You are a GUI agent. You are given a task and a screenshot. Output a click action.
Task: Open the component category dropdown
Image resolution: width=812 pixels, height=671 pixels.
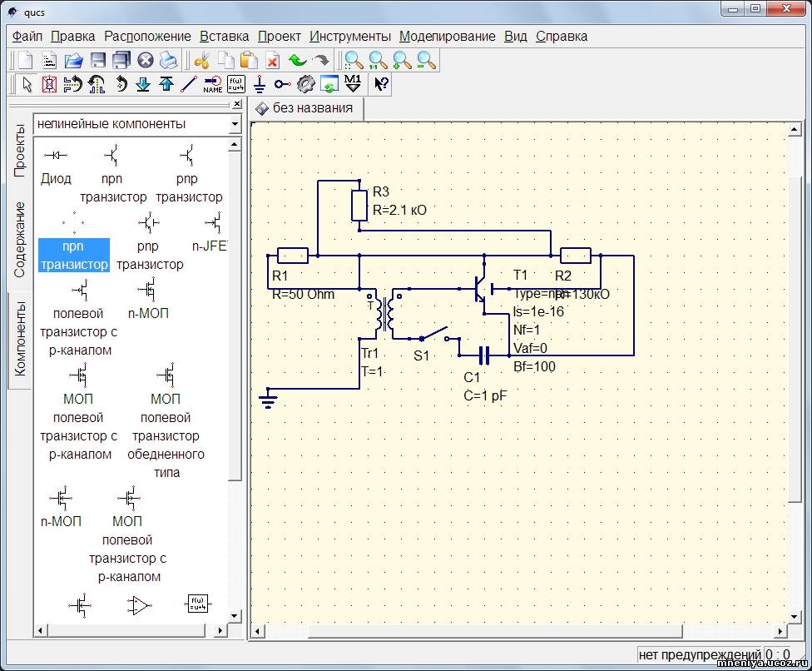click(235, 124)
